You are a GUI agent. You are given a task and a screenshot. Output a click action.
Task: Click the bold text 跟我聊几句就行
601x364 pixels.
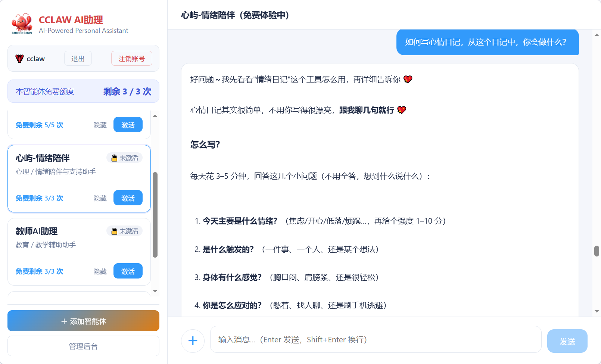tap(367, 110)
